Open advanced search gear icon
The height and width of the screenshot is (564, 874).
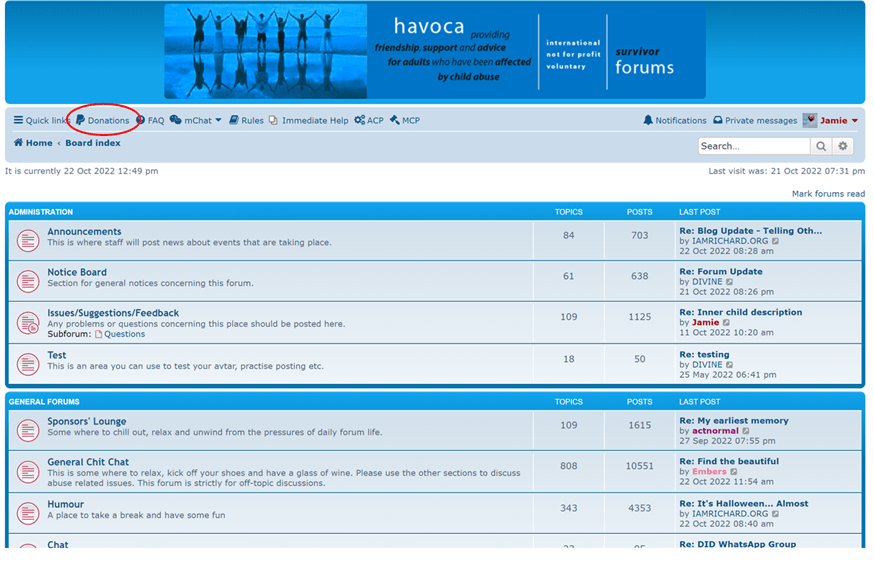pyautogui.click(x=843, y=146)
